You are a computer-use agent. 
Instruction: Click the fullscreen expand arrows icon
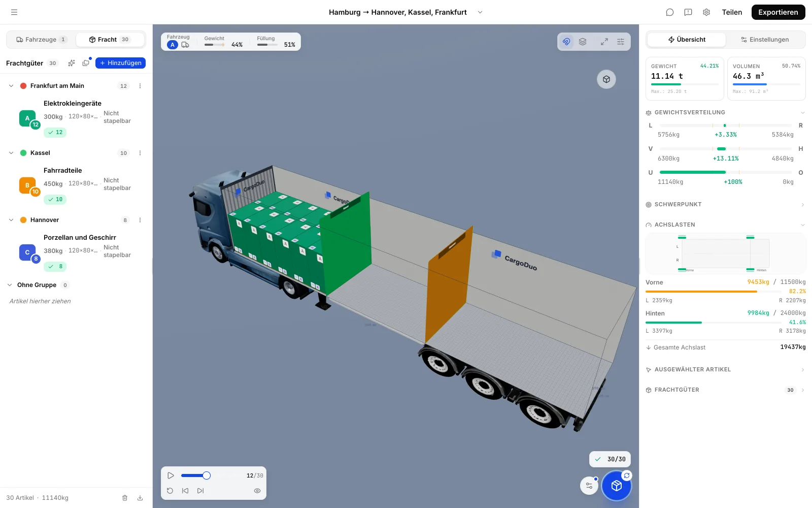604,42
